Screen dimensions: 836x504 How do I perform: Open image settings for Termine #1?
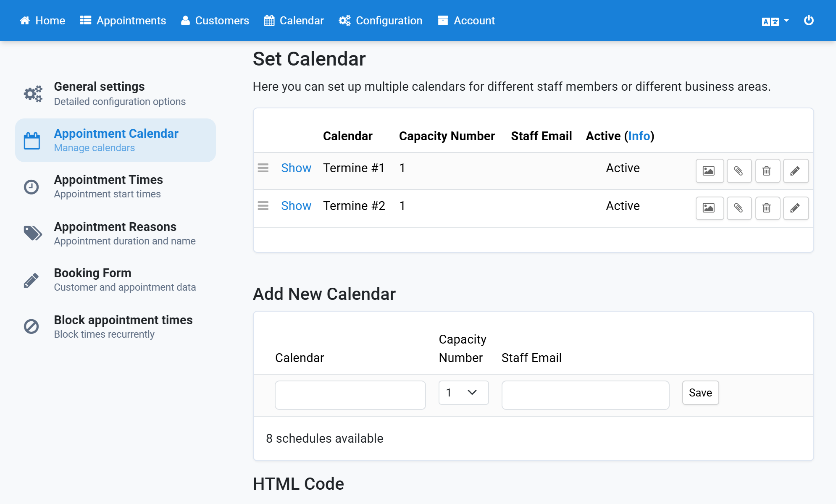710,171
